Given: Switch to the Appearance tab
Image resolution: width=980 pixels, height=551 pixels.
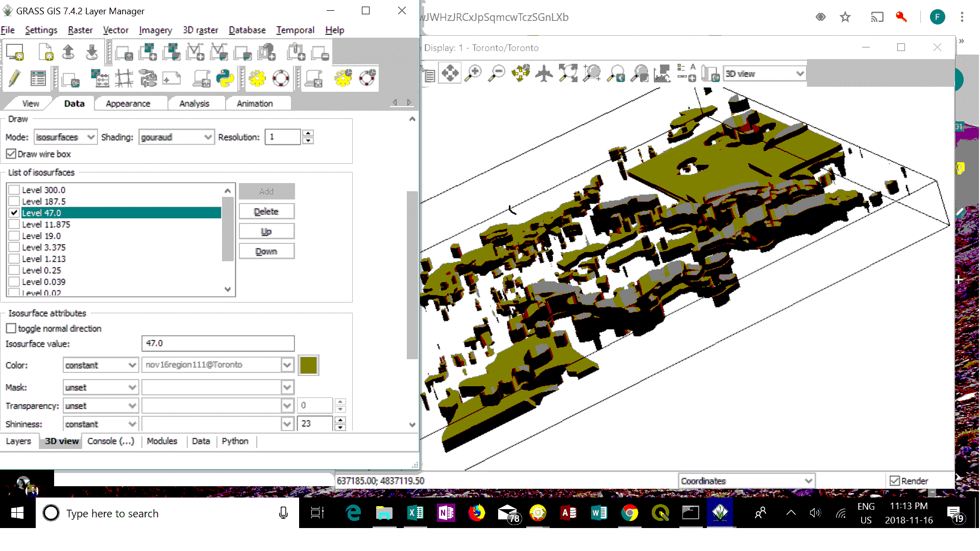Looking at the screenshot, I should (128, 103).
